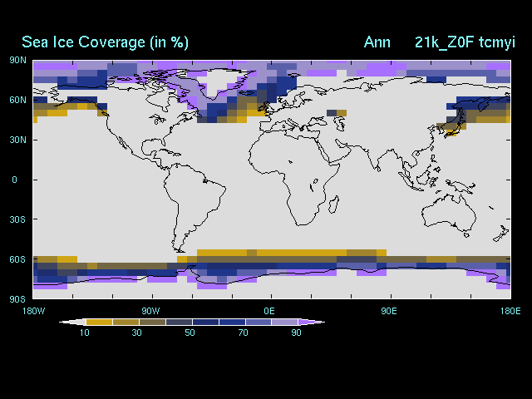Click the '21k_Z0F tcmyi' experiment label

click(x=465, y=42)
